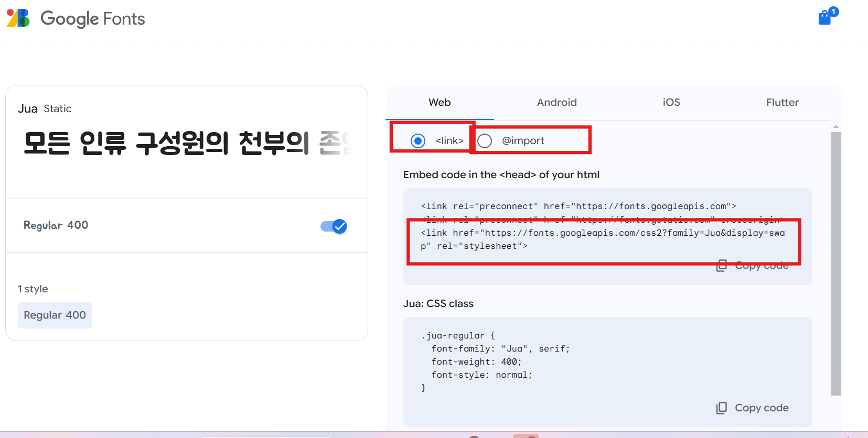Toggle the Regular 400 style switch
The image size is (868, 438).
pos(334,226)
